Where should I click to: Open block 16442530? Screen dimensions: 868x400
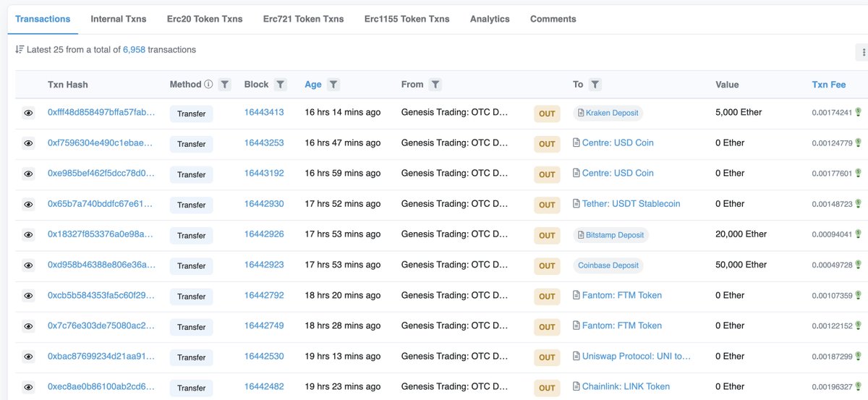tap(264, 356)
